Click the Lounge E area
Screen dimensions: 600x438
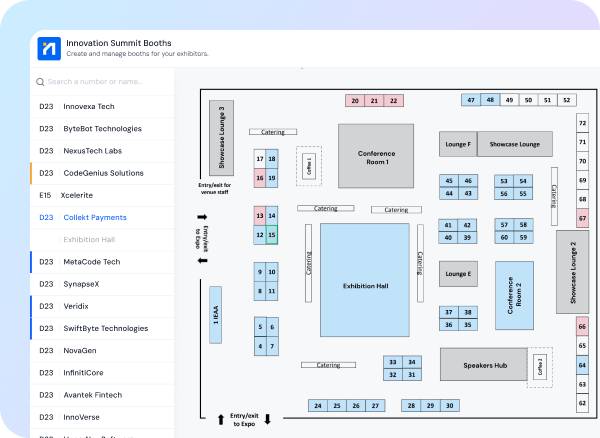point(458,274)
